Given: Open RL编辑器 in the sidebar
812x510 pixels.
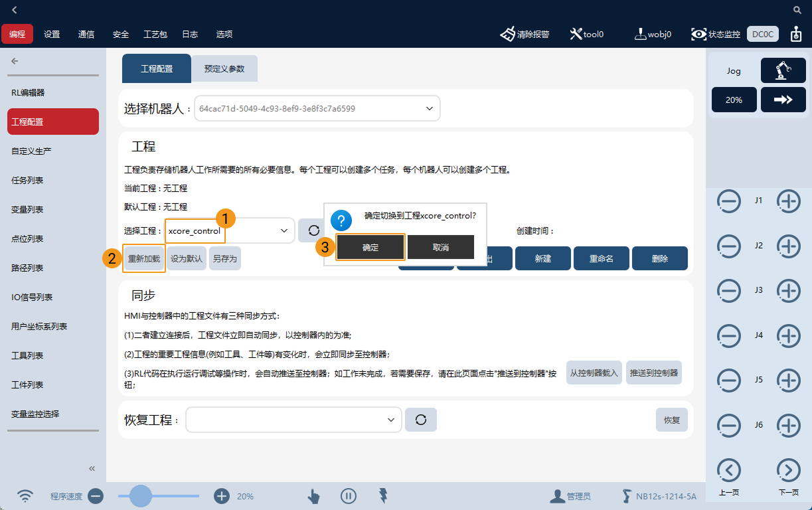Looking at the screenshot, I should 53,92.
